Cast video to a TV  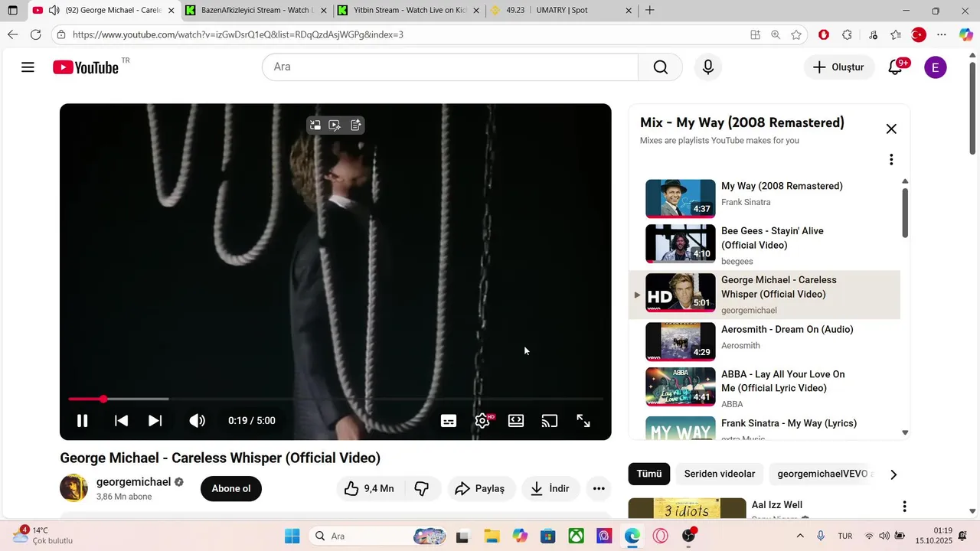click(550, 420)
